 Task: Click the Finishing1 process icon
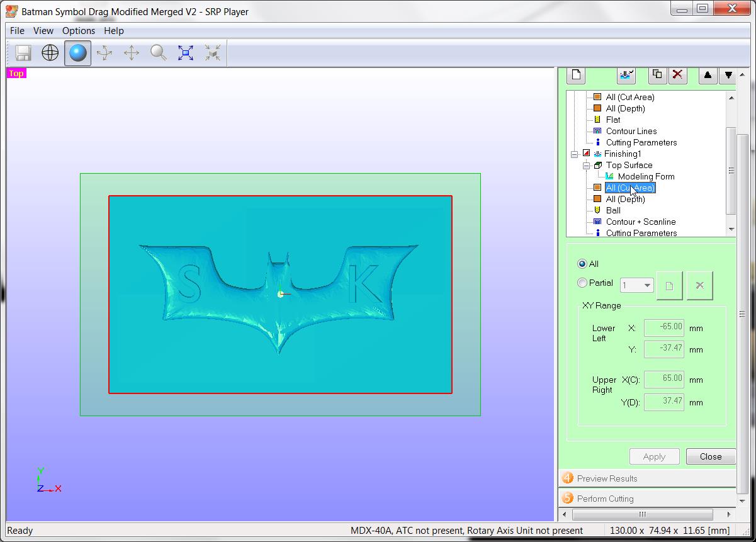597,154
